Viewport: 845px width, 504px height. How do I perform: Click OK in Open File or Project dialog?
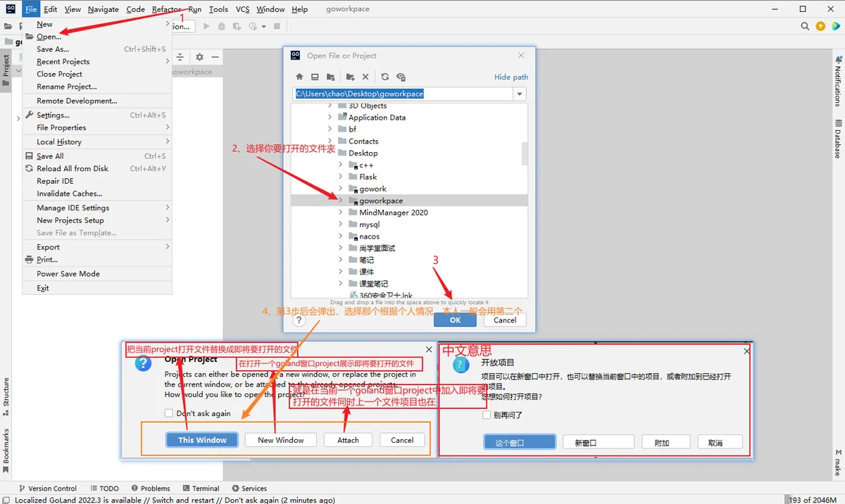tap(455, 320)
